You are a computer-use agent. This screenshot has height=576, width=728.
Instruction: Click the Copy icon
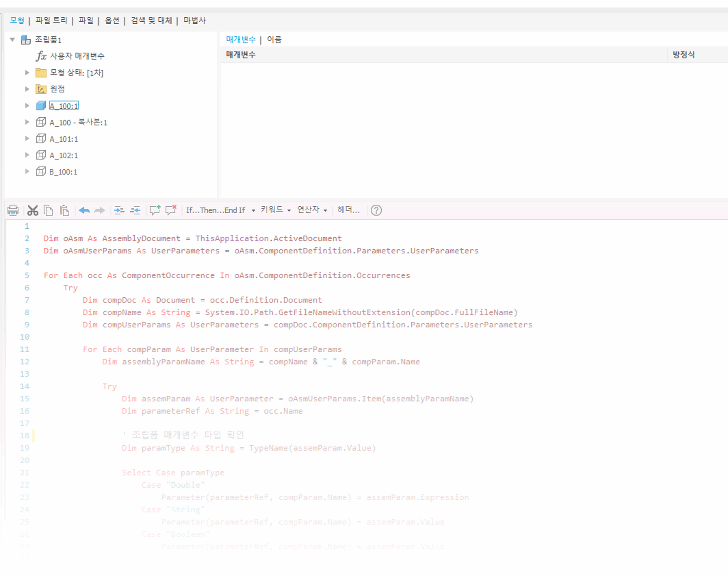[x=49, y=210]
